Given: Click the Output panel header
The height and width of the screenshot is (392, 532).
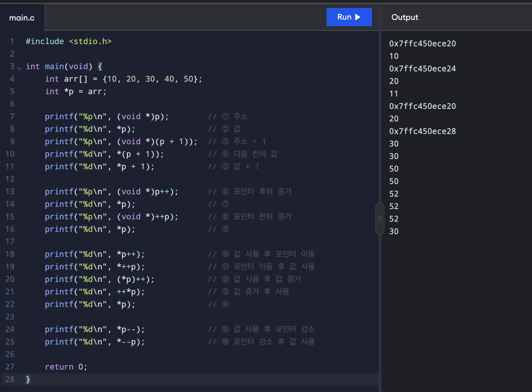Looking at the screenshot, I should (405, 17).
